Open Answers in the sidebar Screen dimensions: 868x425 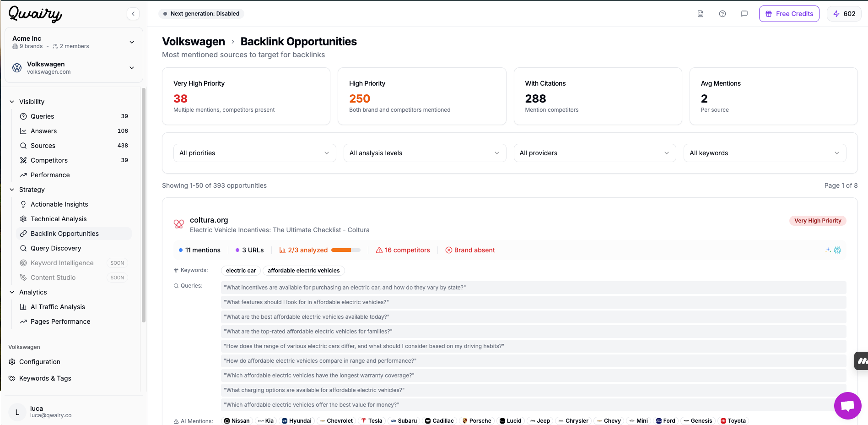[x=74, y=131]
